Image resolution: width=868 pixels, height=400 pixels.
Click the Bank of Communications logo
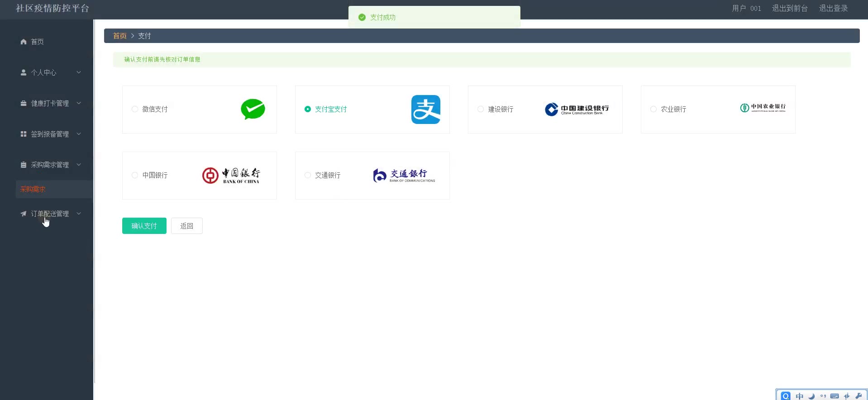tap(404, 176)
